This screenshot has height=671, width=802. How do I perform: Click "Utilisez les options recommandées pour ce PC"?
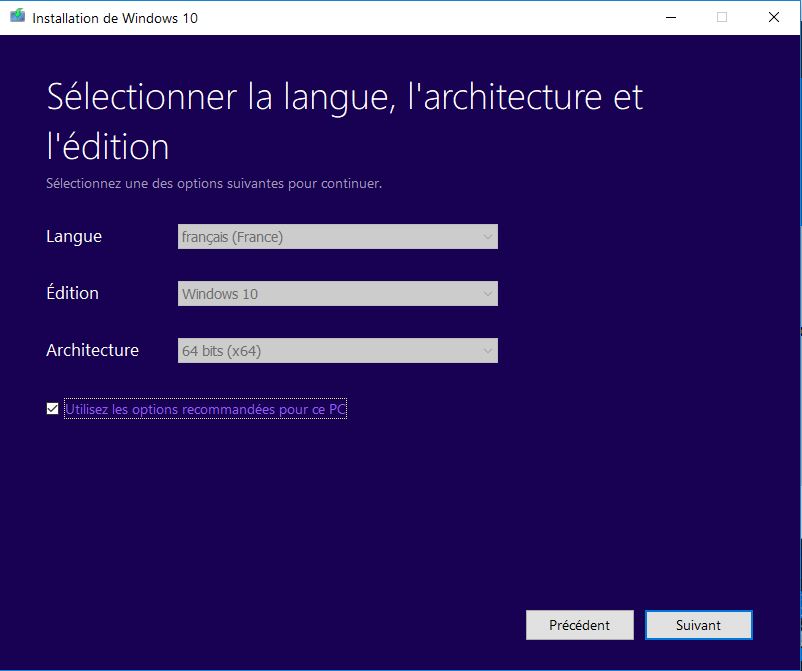tap(206, 409)
